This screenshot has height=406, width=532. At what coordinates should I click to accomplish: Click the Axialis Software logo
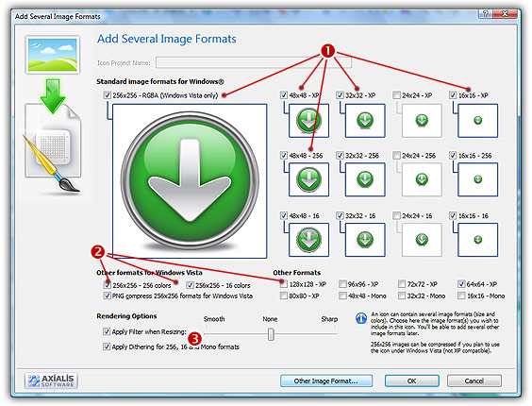pos(51,381)
